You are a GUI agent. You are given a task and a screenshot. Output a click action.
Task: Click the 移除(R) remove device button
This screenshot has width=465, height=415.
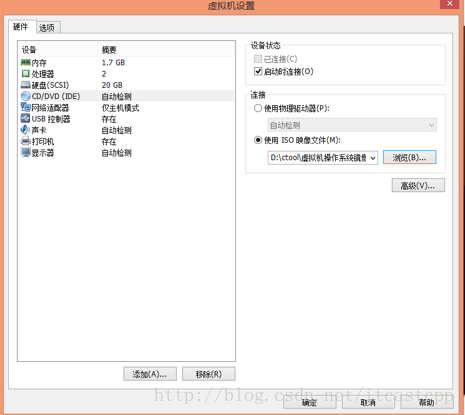[x=209, y=374]
